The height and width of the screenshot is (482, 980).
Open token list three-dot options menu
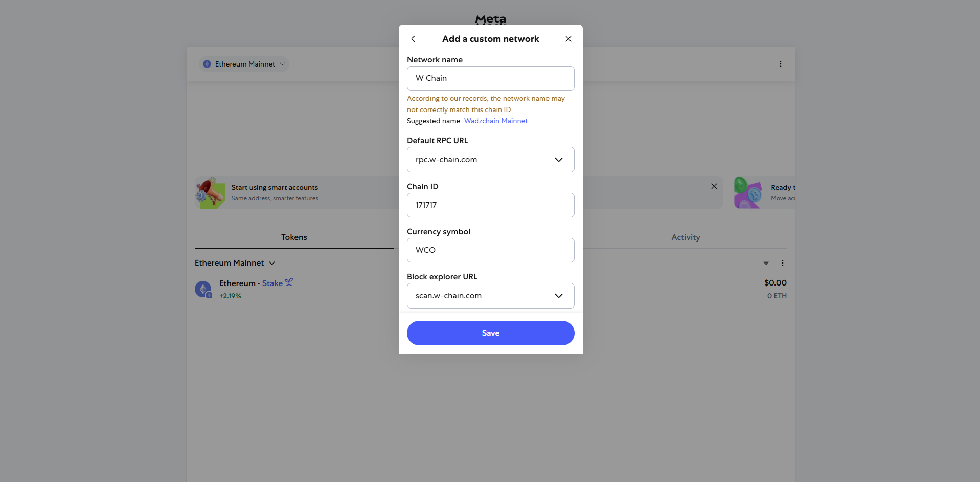click(x=782, y=263)
